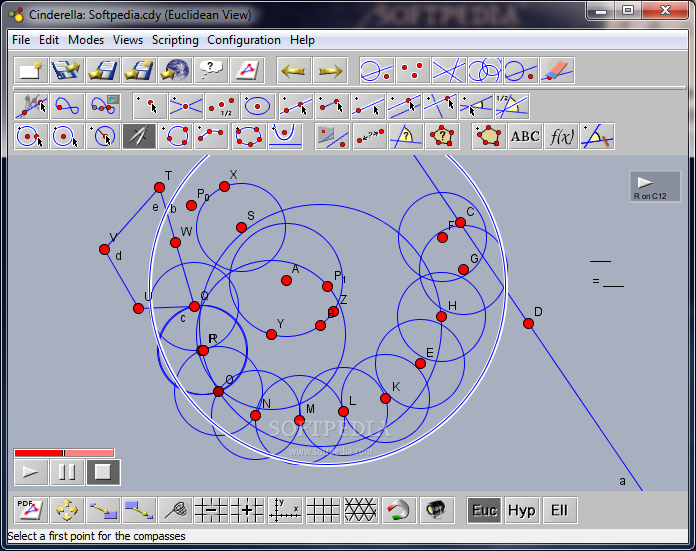
Task: Click point D on the line
Action: [528, 323]
